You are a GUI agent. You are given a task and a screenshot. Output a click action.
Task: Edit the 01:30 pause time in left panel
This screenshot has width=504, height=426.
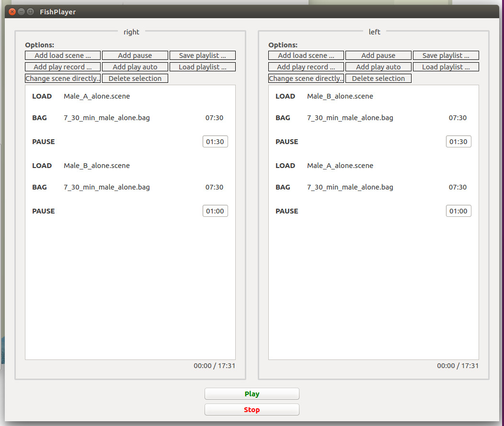pos(458,142)
